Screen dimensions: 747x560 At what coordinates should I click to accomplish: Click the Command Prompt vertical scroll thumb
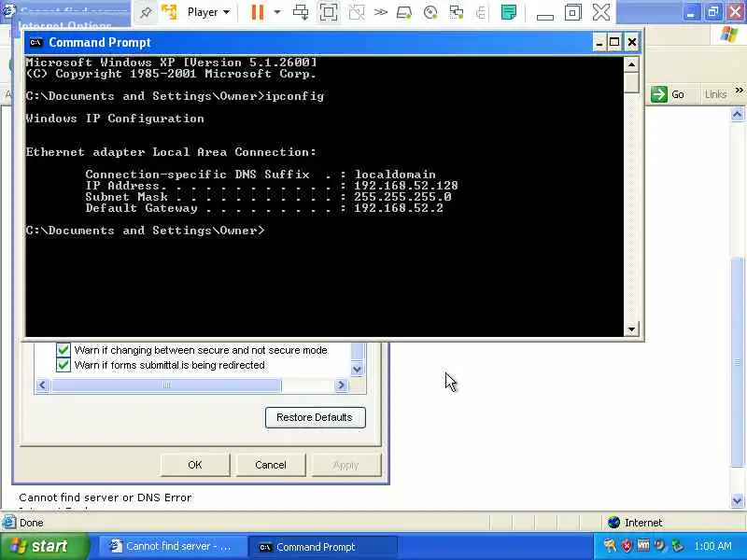[631, 82]
